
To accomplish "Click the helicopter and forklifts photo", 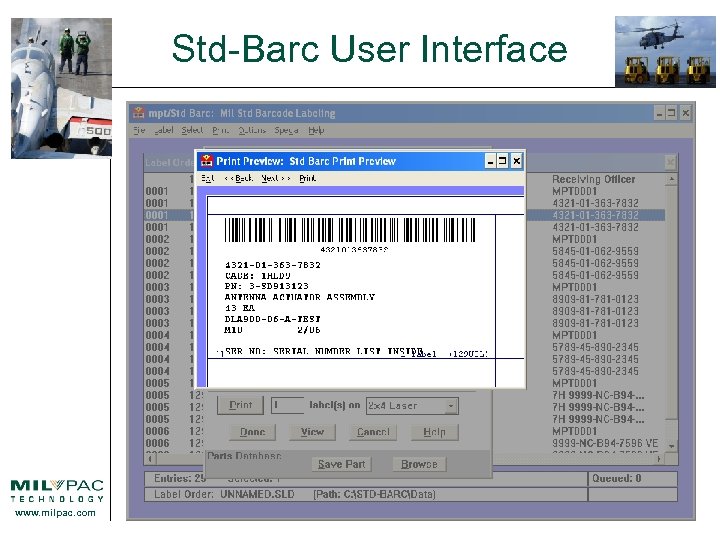I will point(665,51).
